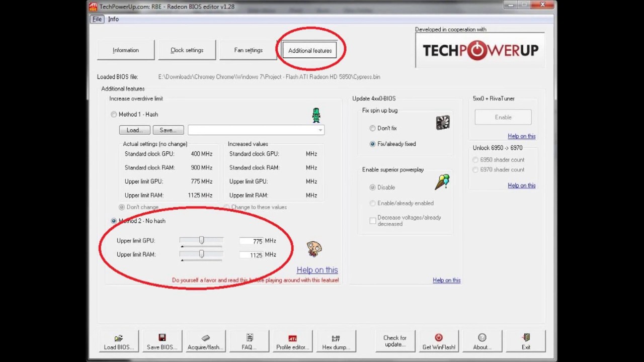Click Check for update button

(x=395, y=342)
